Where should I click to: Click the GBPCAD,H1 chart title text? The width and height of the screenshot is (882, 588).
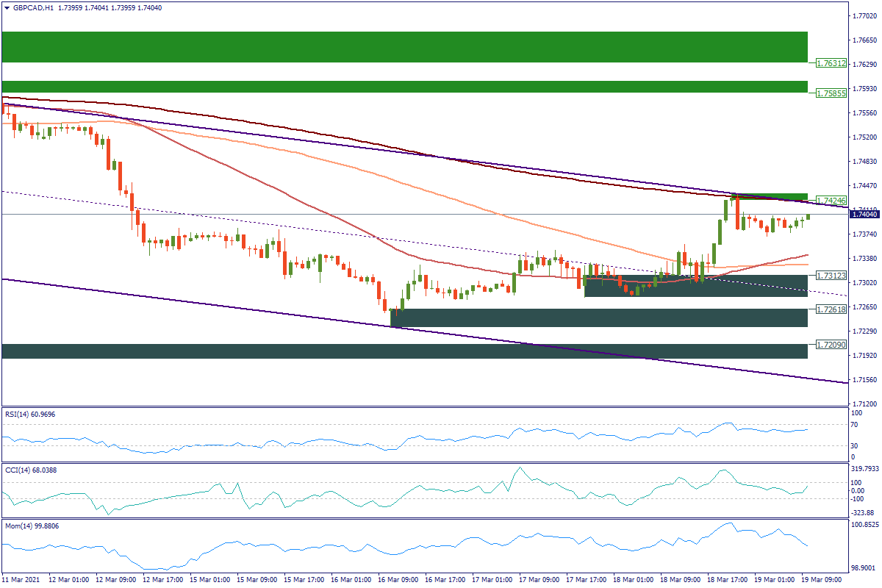(34, 7)
